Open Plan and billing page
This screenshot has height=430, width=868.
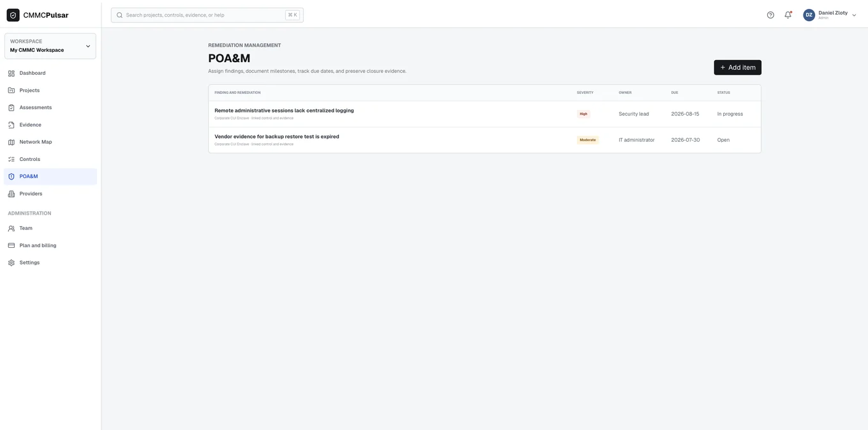pos(50,246)
